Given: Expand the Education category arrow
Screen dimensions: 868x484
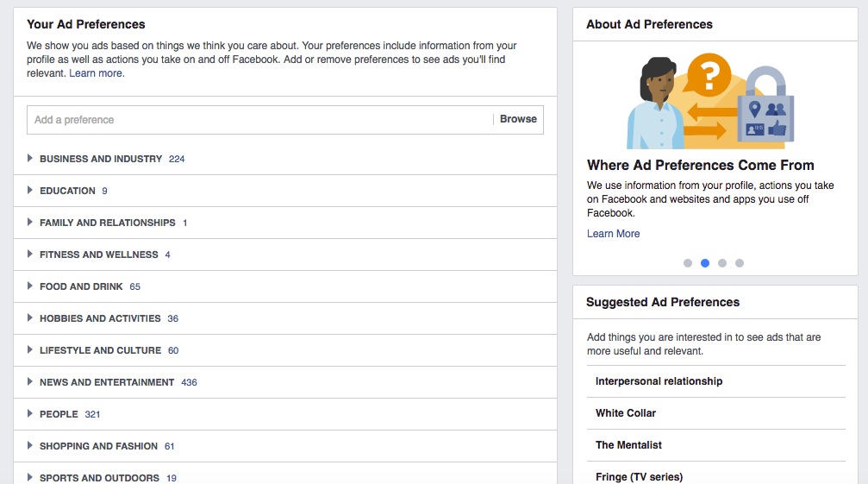Looking at the screenshot, I should pyautogui.click(x=30, y=191).
